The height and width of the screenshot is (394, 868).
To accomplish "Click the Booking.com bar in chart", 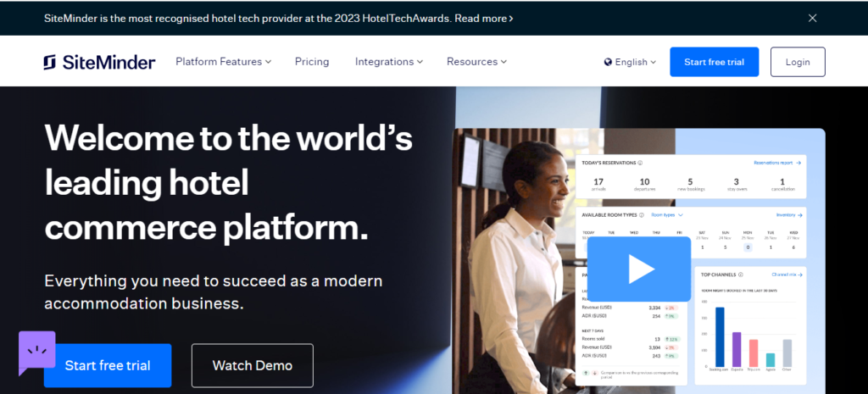I will tap(720, 337).
